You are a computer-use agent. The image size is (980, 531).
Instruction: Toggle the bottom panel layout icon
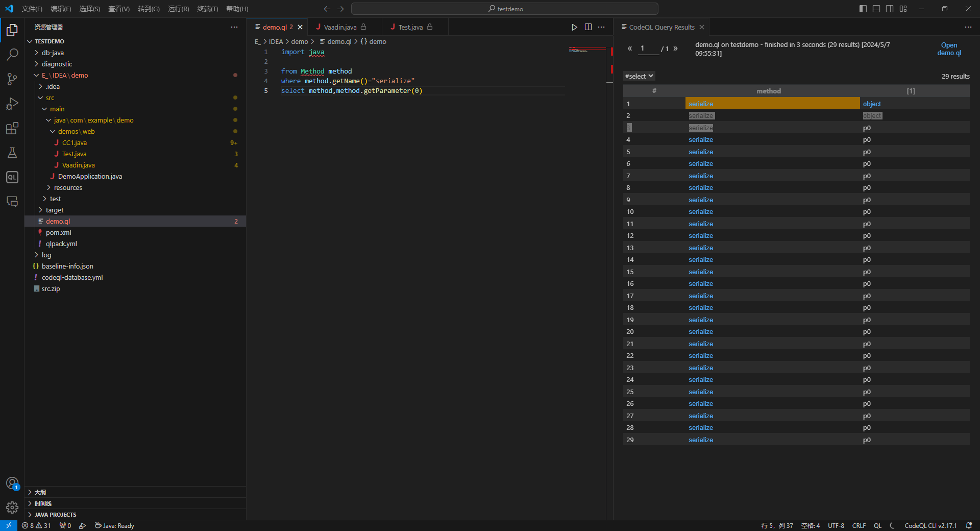876,9
